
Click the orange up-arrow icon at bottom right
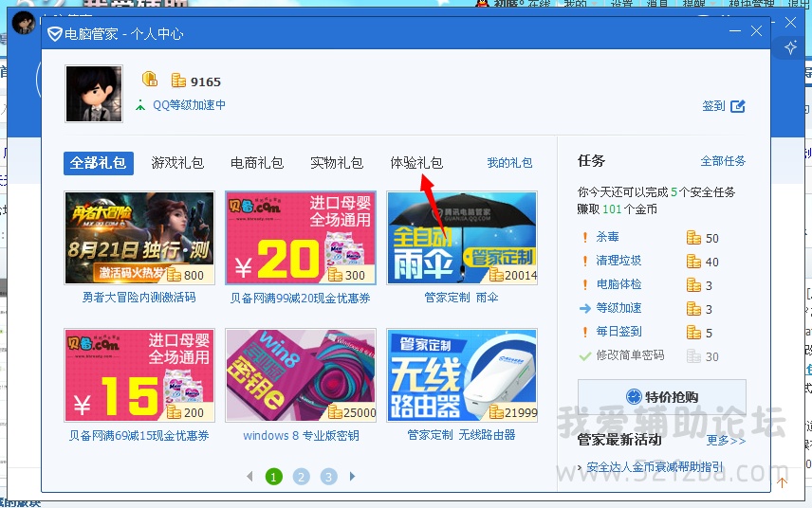tap(782, 482)
